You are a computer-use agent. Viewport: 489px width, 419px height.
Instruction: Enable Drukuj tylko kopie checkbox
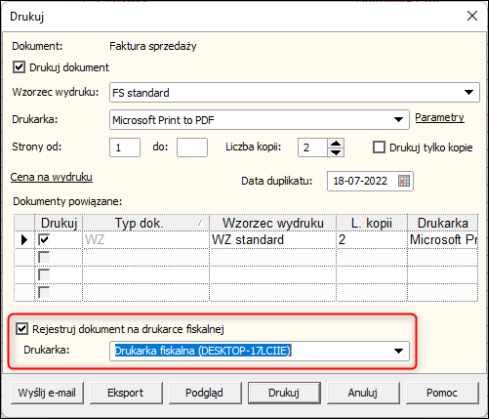[x=379, y=147]
